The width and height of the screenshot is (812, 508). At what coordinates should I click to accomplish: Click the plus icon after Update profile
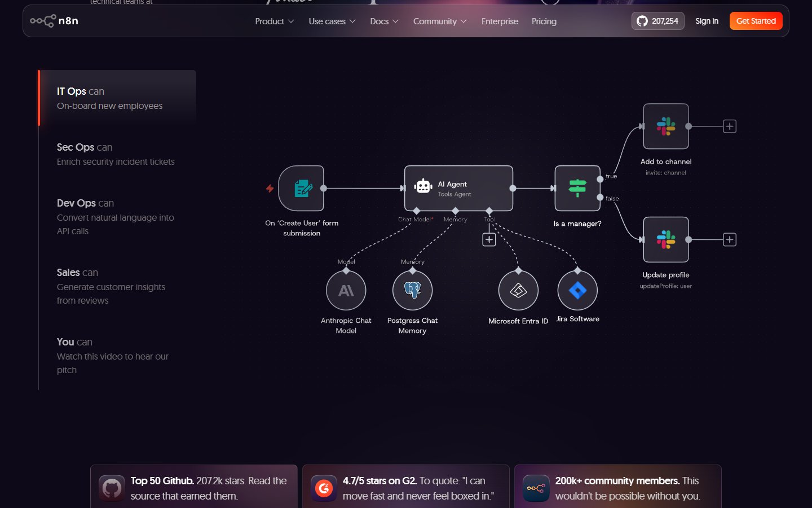tap(730, 239)
